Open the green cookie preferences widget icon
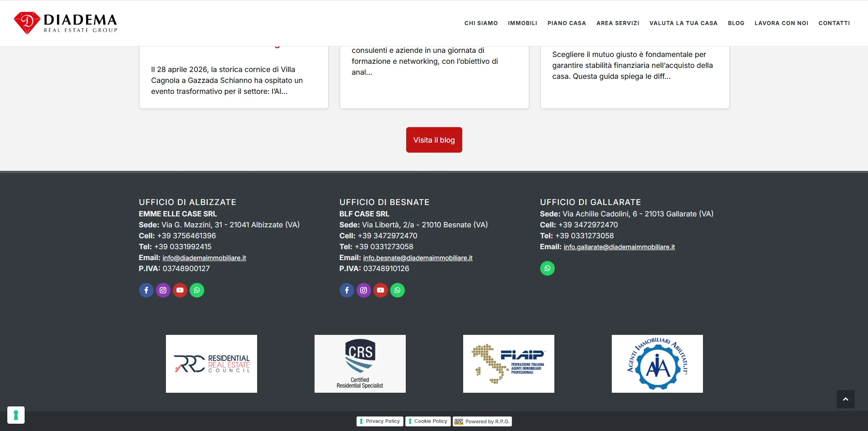The width and height of the screenshot is (868, 431). (16, 415)
